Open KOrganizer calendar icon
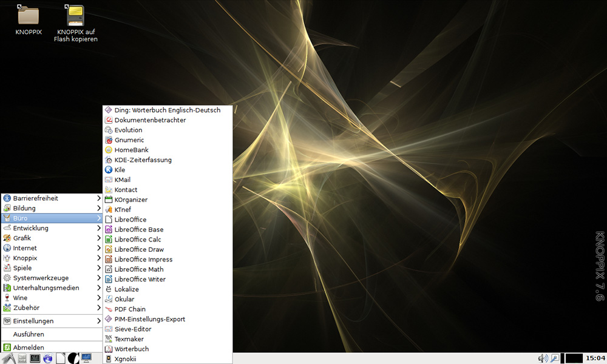 click(109, 200)
